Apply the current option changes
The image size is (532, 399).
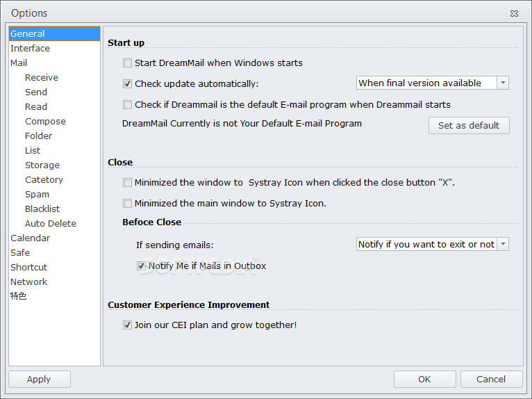pyautogui.click(x=40, y=380)
